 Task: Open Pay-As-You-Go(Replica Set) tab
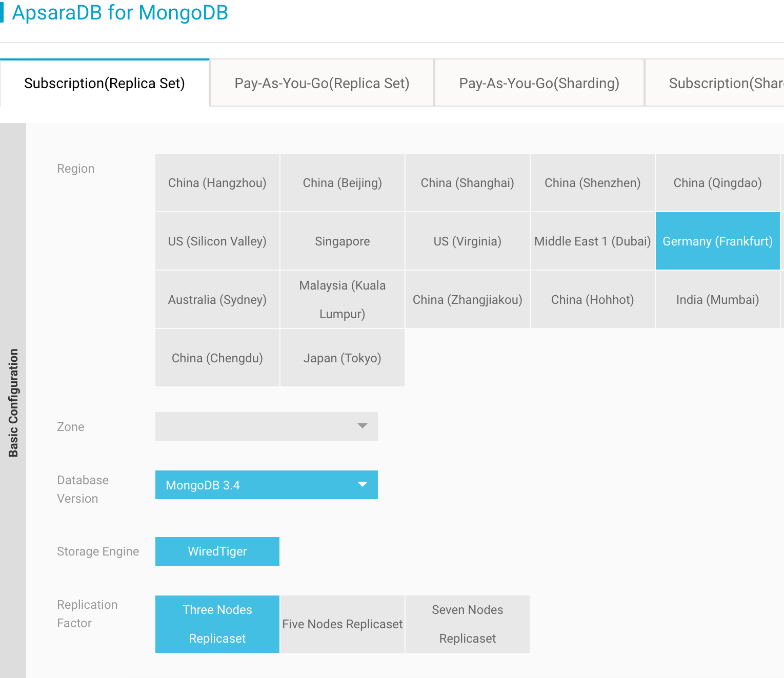coord(322,83)
